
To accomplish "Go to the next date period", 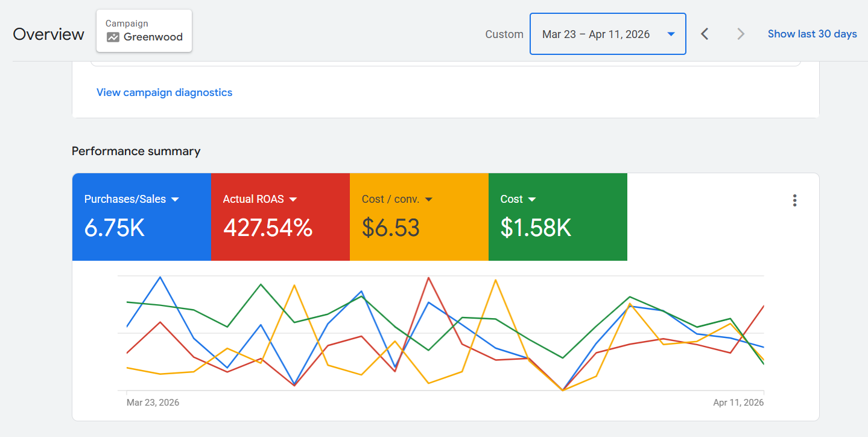I will (x=741, y=34).
